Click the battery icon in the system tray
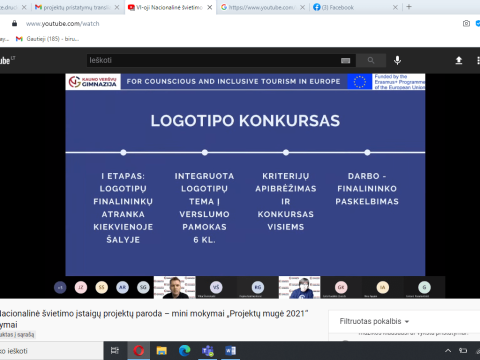Screen dimensions: 480x360 [x=463, y=351]
